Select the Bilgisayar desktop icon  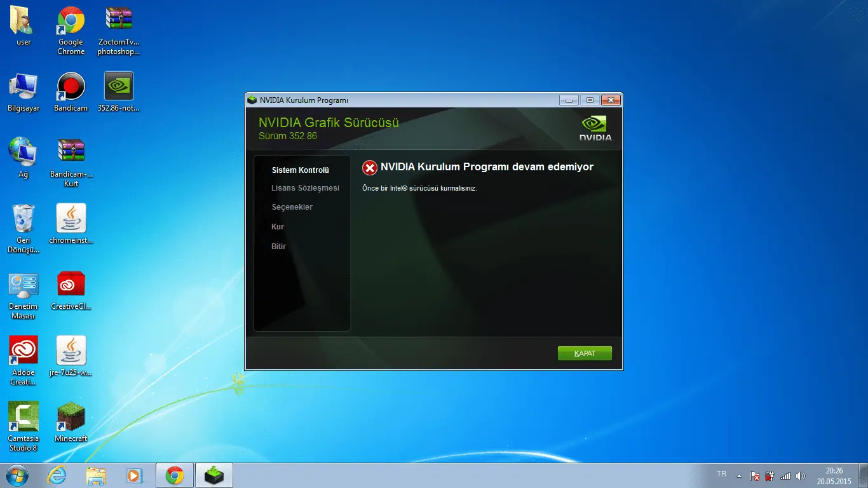pyautogui.click(x=24, y=92)
